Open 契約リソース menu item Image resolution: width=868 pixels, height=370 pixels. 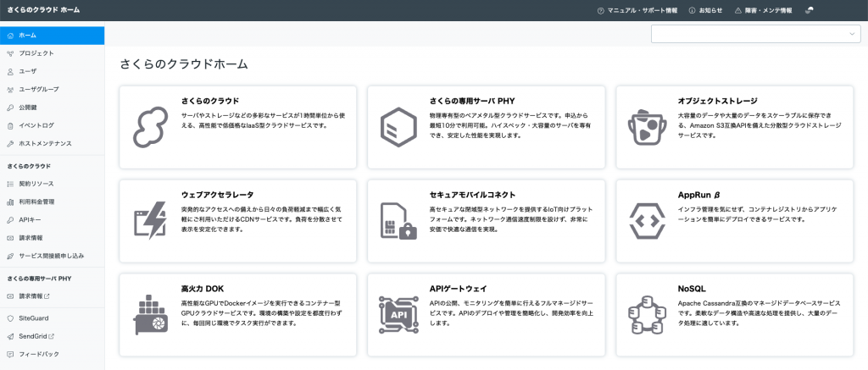[x=52, y=184]
